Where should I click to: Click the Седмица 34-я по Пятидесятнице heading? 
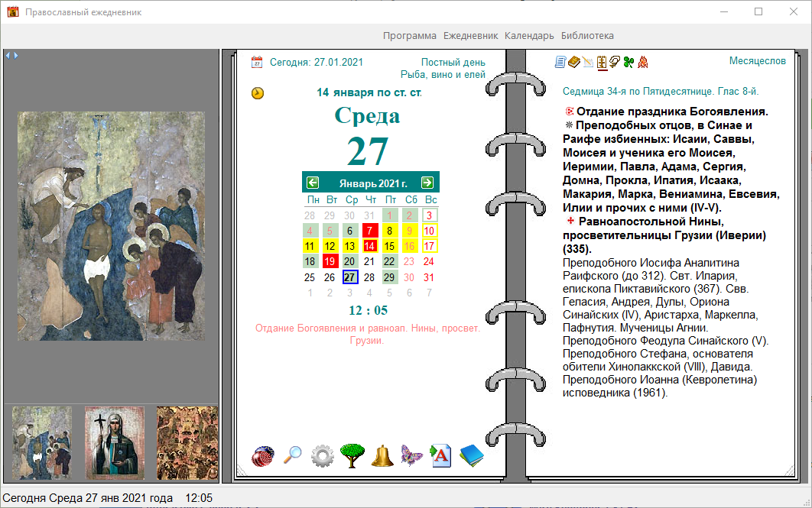point(661,92)
